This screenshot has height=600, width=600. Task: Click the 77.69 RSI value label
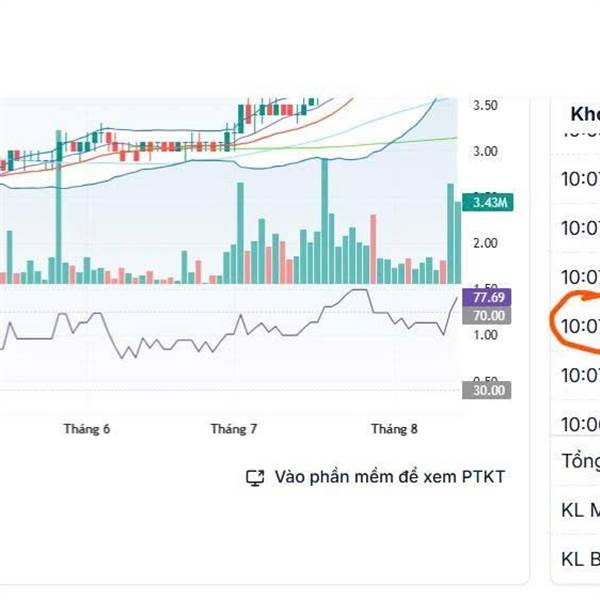[x=490, y=298]
